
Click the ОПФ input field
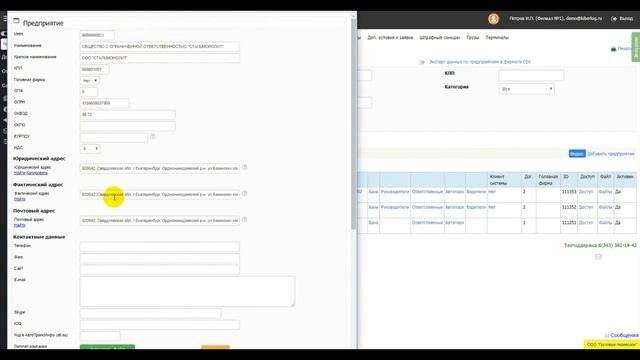pyautogui.click(x=89, y=92)
